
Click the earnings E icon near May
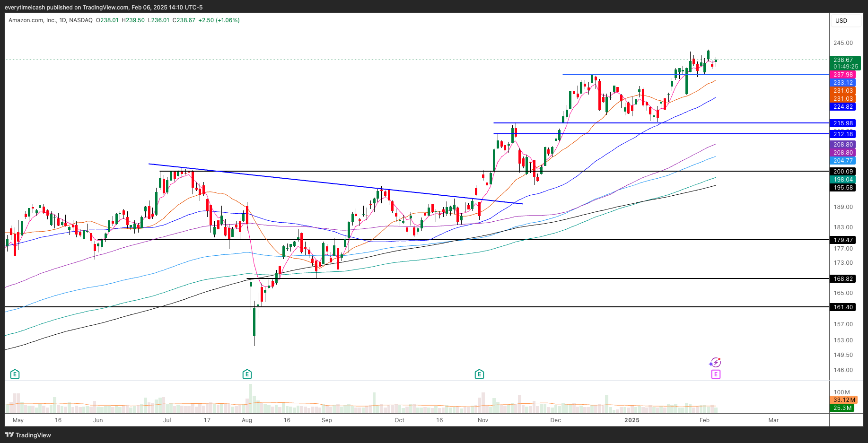(15, 374)
